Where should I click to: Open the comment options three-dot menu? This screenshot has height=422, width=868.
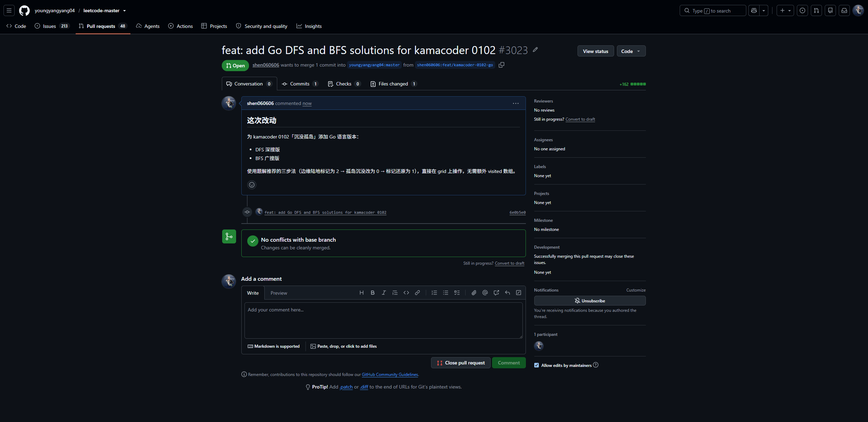(x=516, y=103)
